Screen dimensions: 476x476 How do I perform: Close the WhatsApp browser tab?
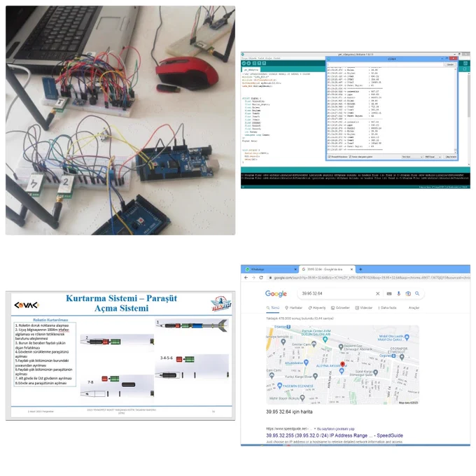click(x=295, y=269)
